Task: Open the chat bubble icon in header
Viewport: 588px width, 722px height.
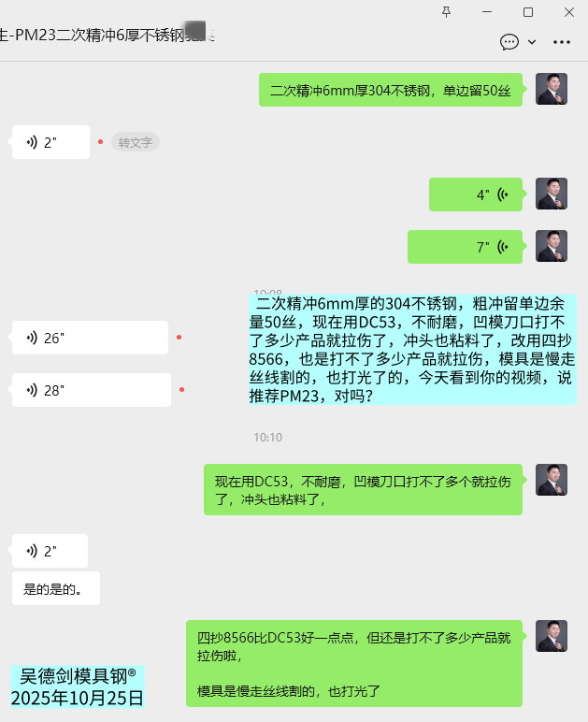Action: pos(509,42)
